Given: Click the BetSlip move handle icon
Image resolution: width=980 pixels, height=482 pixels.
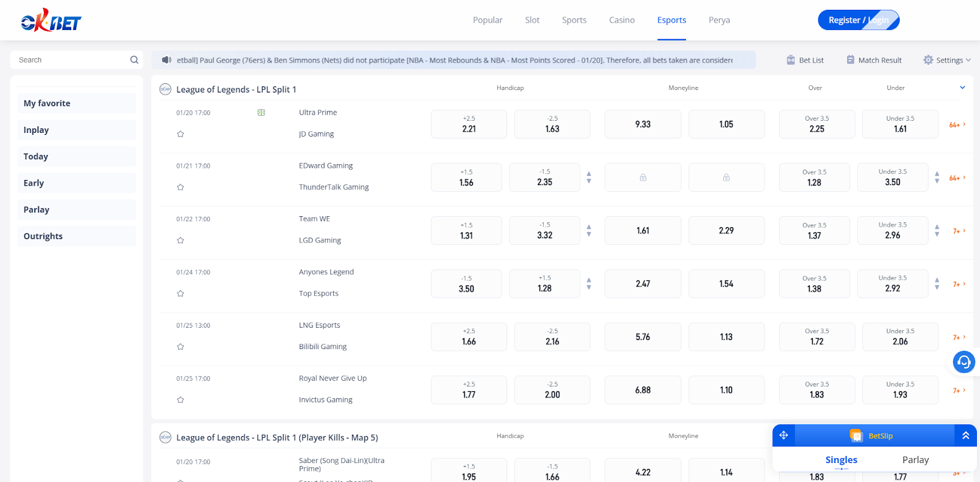Looking at the screenshot, I should (783, 435).
